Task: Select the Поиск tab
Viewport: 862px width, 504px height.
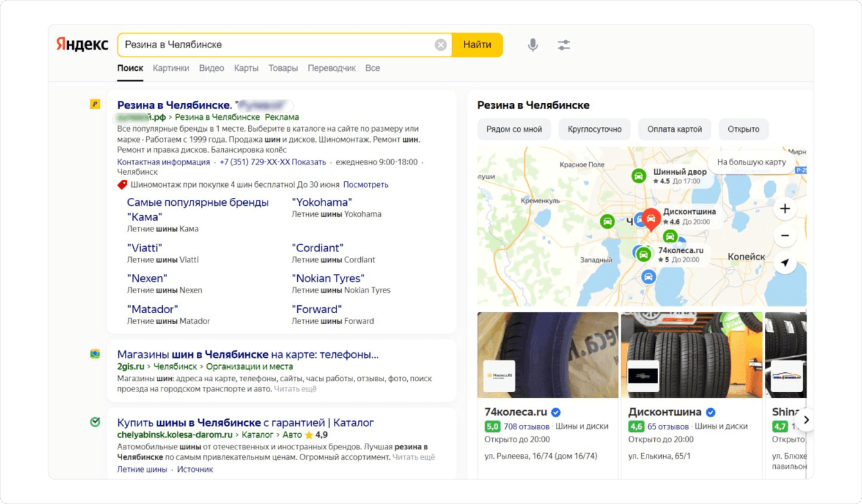Action: point(130,68)
